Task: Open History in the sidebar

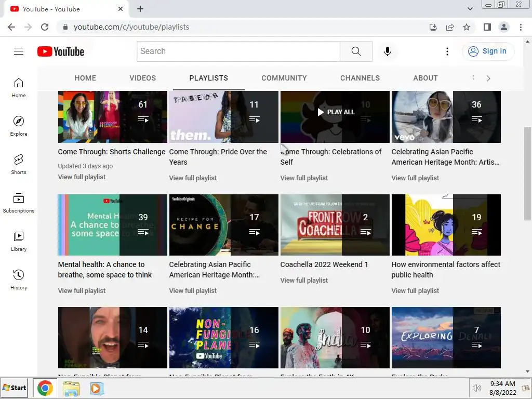Action: [x=19, y=279]
